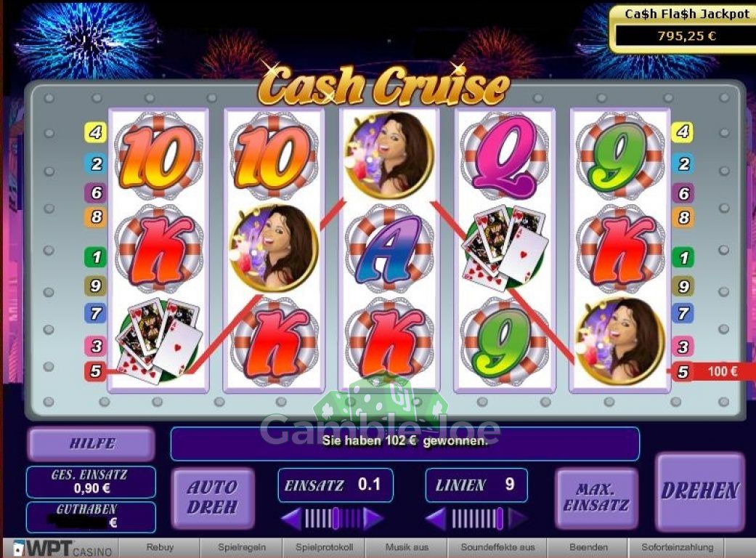The width and height of the screenshot is (756, 558).
Task: Open the Spielprotokoll menu item
Action: coord(324,547)
